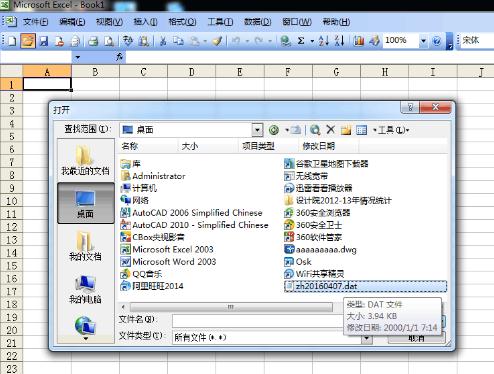Image resolution: width=494 pixels, height=374 pixels.
Task: Click the Copy icon in Excel toolbar
Action: 178,41
